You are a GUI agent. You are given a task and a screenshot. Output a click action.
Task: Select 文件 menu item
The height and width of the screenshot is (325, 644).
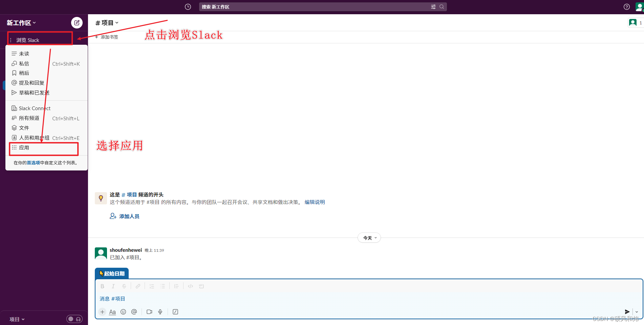(x=46, y=128)
